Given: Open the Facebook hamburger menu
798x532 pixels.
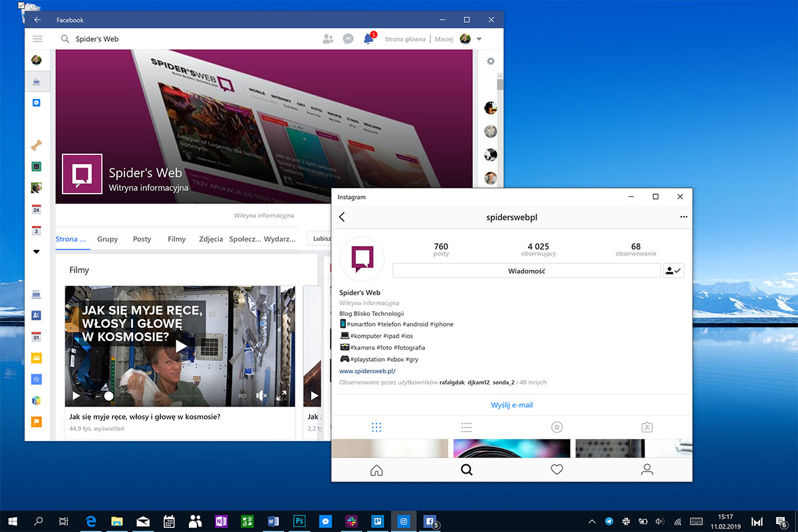Looking at the screenshot, I should click(37, 39).
